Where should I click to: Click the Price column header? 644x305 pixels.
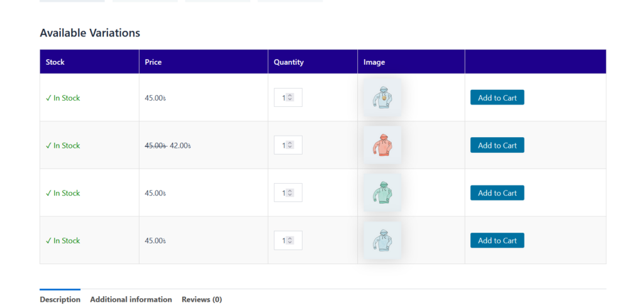coord(153,62)
